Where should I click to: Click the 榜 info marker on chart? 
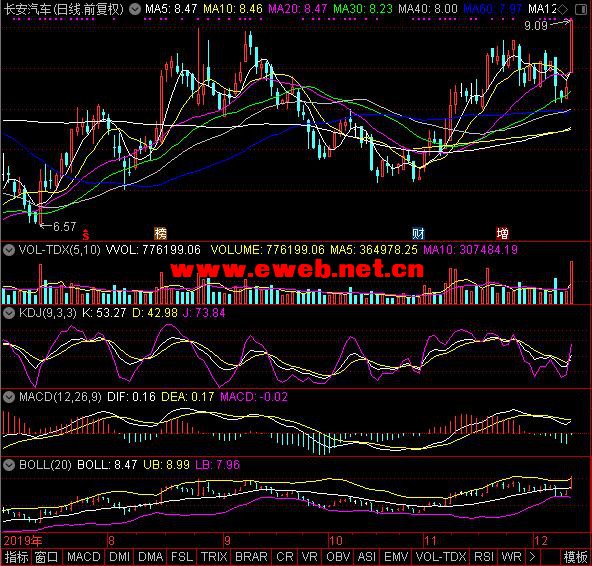coord(160,234)
